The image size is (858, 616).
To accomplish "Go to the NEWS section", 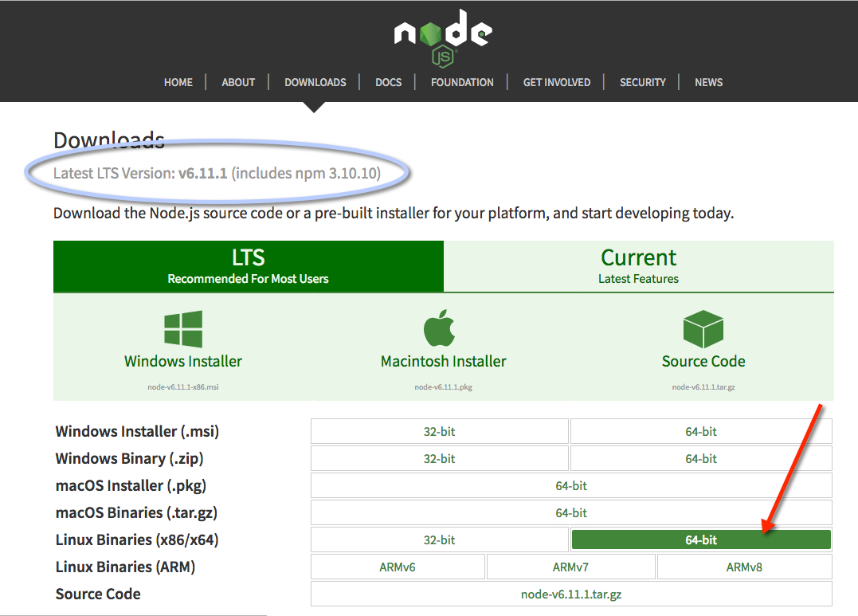I will pyautogui.click(x=708, y=82).
